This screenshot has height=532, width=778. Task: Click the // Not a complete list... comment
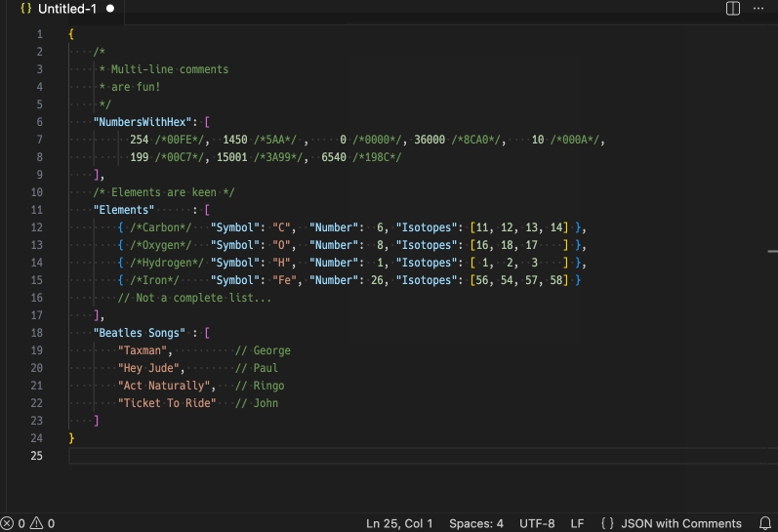pyautogui.click(x=194, y=298)
